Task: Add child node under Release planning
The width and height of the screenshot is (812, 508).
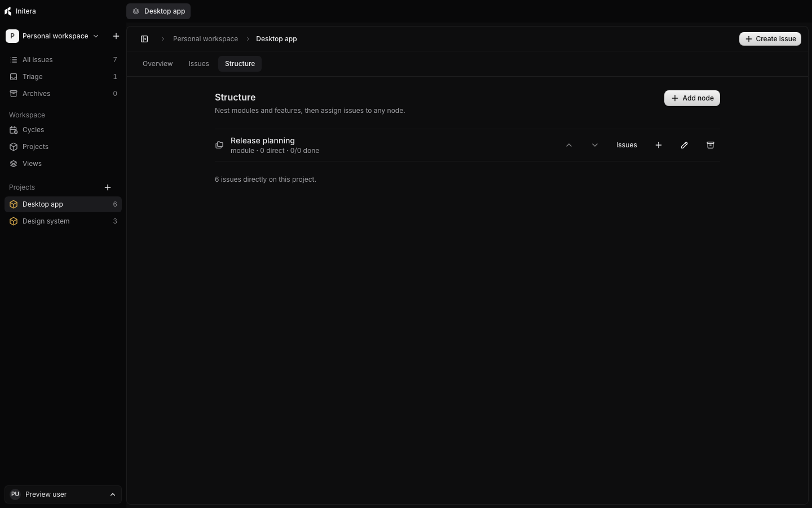Action: 659,145
